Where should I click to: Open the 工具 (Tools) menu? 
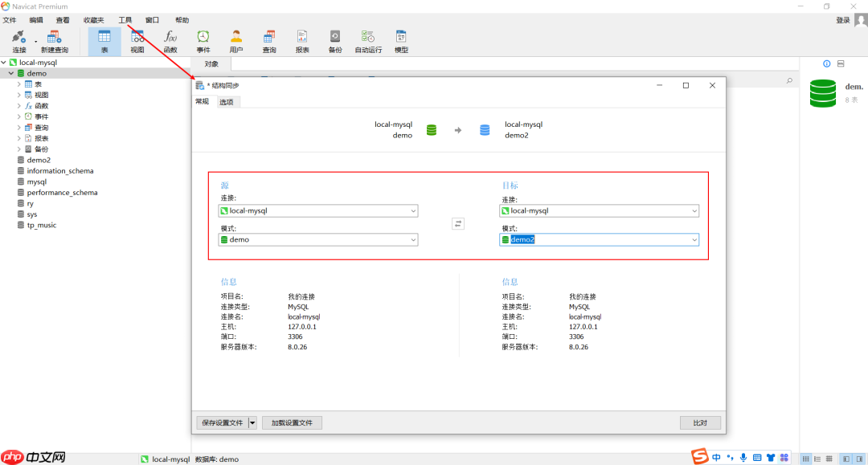click(x=125, y=20)
